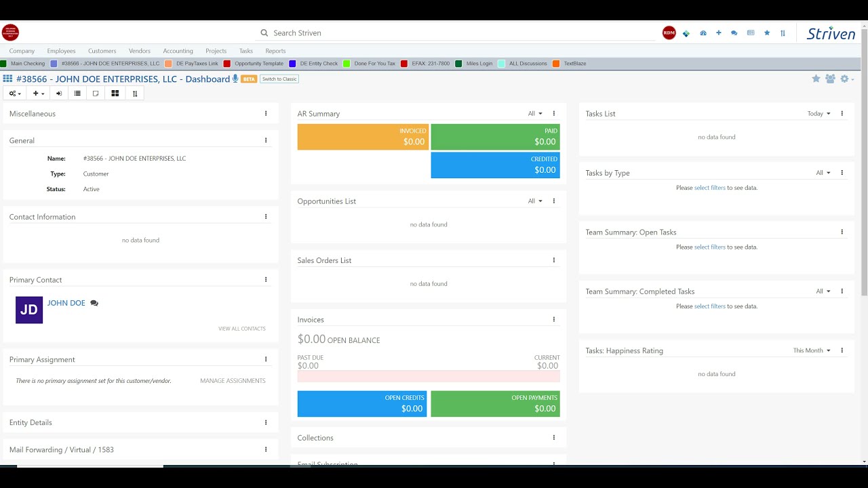Open the AR Summary All filter dropdown

[x=535, y=114]
